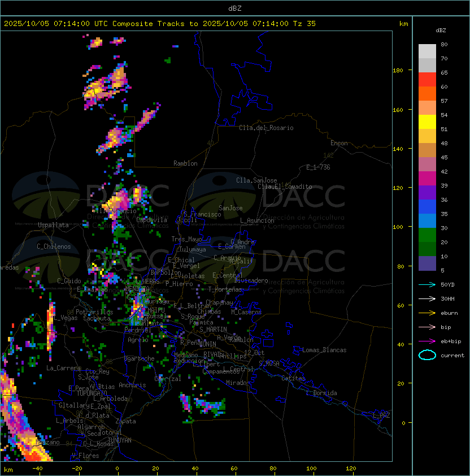This screenshot has width=470, height=476.
Task: Pick the light blue dBZ swatch
Action: pos(427,221)
